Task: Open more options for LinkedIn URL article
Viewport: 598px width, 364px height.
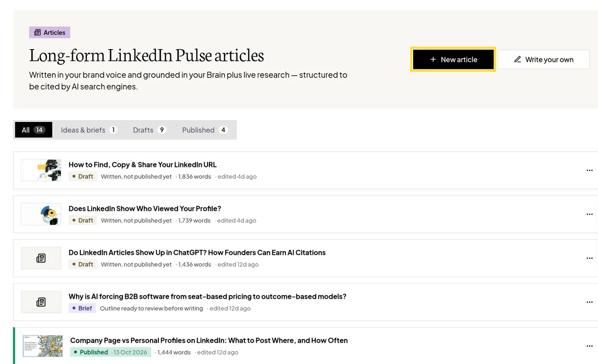Action: 589,170
